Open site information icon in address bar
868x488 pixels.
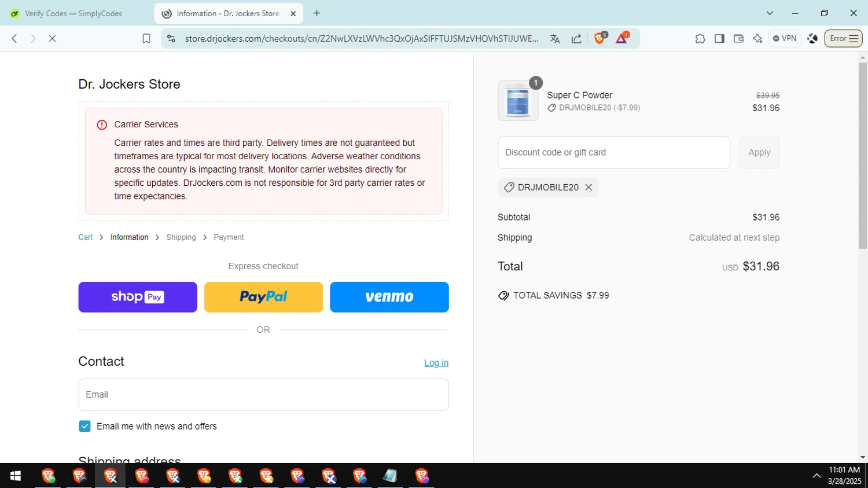(x=171, y=38)
